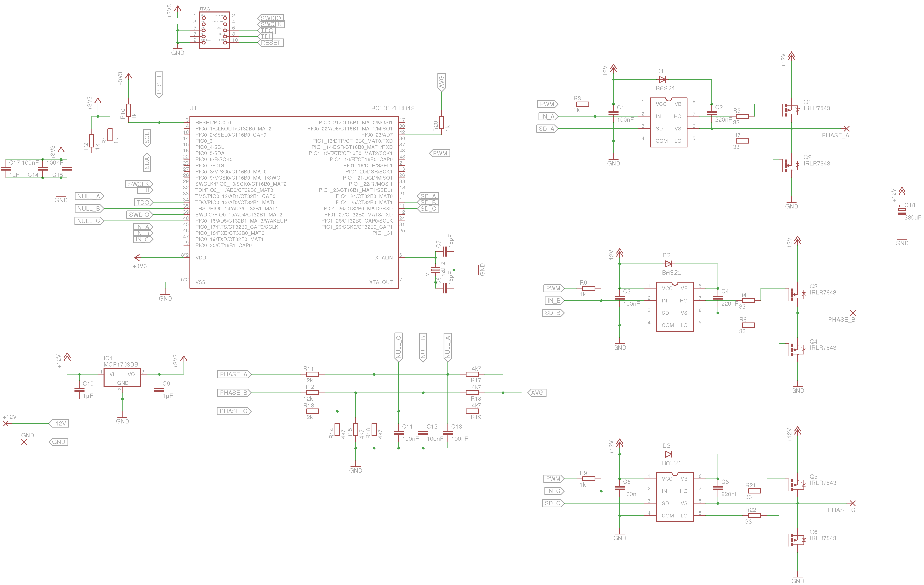The height and width of the screenshot is (585, 924).
Task: Click the PHASE_A input label before R11
Action: (234, 375)
